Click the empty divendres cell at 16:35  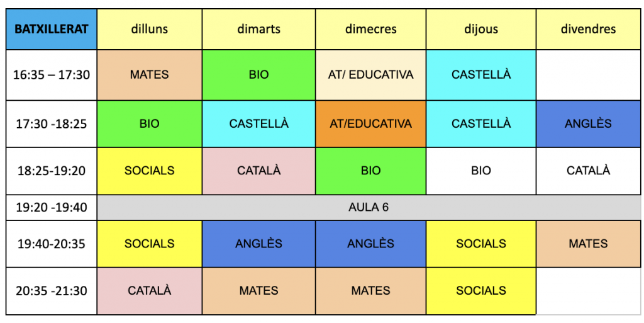pyautogui.click(x=588, y=75)
